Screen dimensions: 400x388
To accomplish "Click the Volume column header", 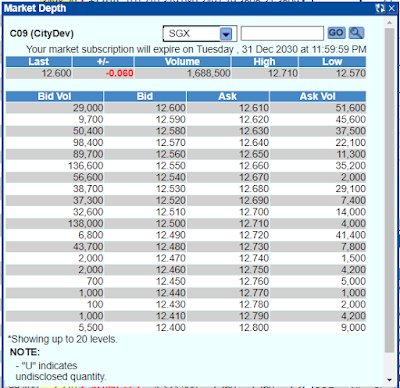I will (x=182, y=62).
